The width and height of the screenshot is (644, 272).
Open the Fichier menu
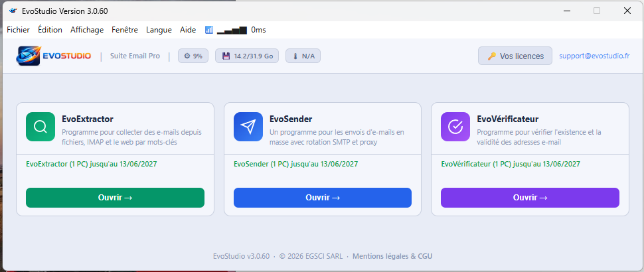[19, 30]
